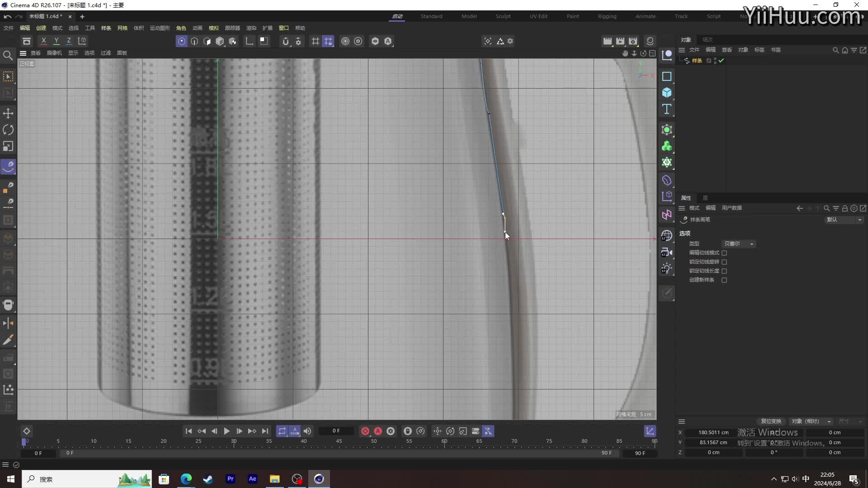Viewport: 868px width, 488px height.
Task: Click the Y position field 83.1567 cm
Action: coord(713,442)
